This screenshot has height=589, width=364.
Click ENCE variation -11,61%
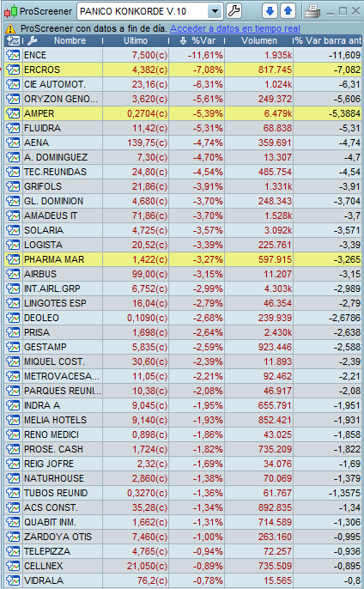(205, 55)
